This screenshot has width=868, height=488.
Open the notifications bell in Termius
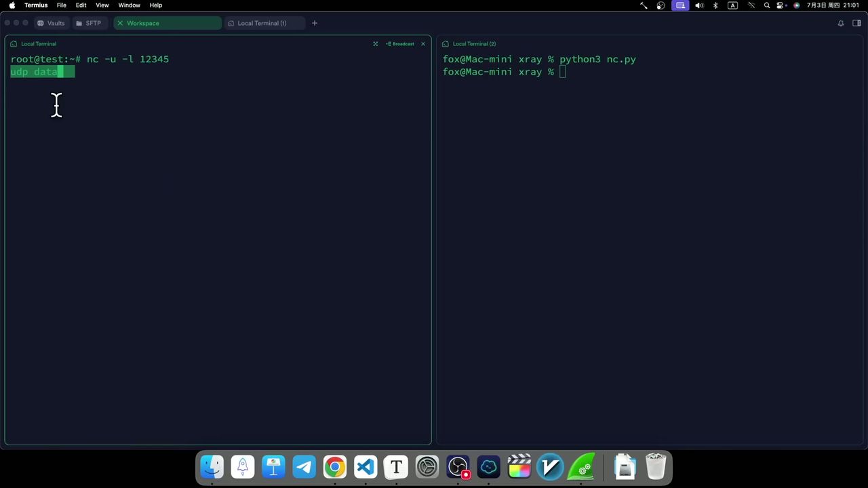pyautogui.click(x=840, y=23)
